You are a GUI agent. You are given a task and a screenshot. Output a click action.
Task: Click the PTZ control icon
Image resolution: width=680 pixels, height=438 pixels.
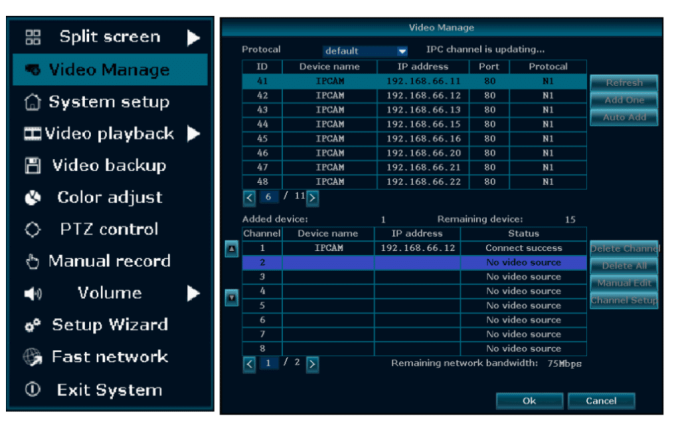pyautogui.click(x=31, y=230)
